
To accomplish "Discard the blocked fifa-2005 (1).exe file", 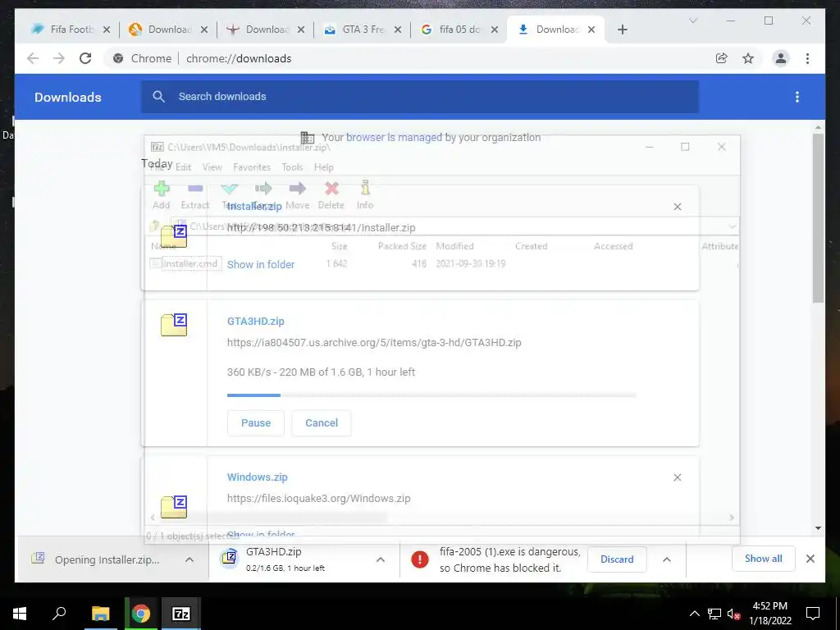I will (x=617, y=559).
